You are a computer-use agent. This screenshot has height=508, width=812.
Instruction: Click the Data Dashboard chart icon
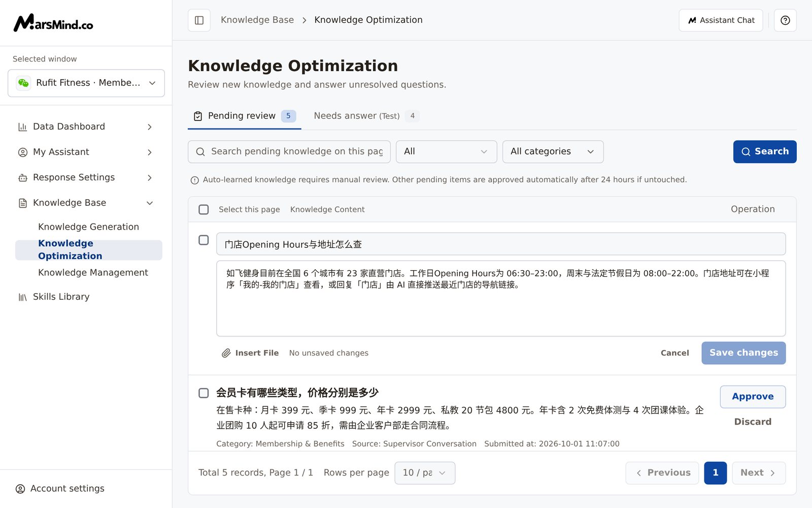click(23, 127)
